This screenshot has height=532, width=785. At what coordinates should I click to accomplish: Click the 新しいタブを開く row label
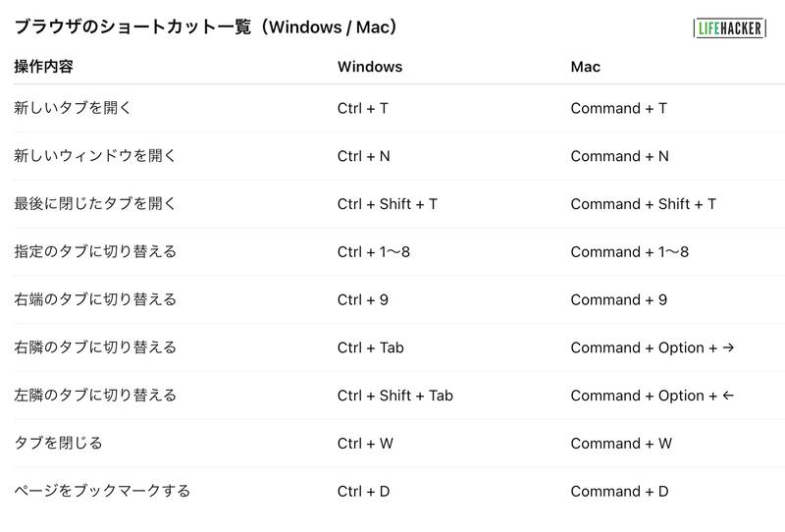[x=73, y=108]
